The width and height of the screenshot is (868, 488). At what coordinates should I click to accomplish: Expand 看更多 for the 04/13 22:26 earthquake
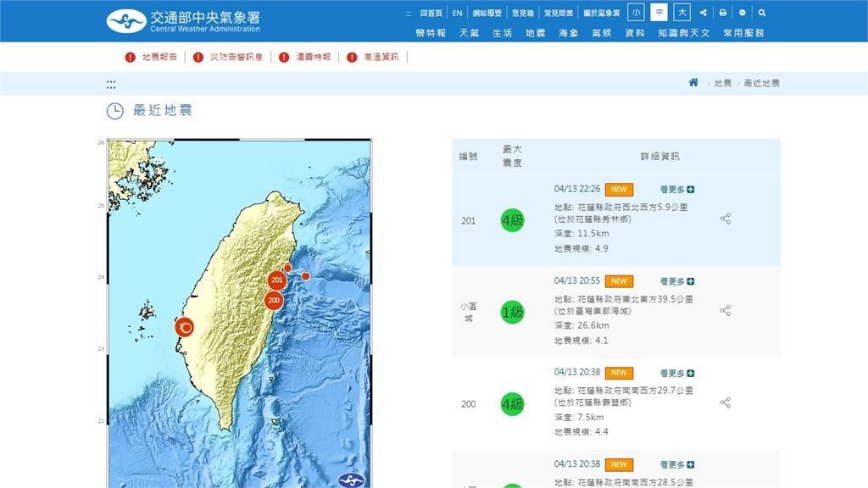point(676,190)
